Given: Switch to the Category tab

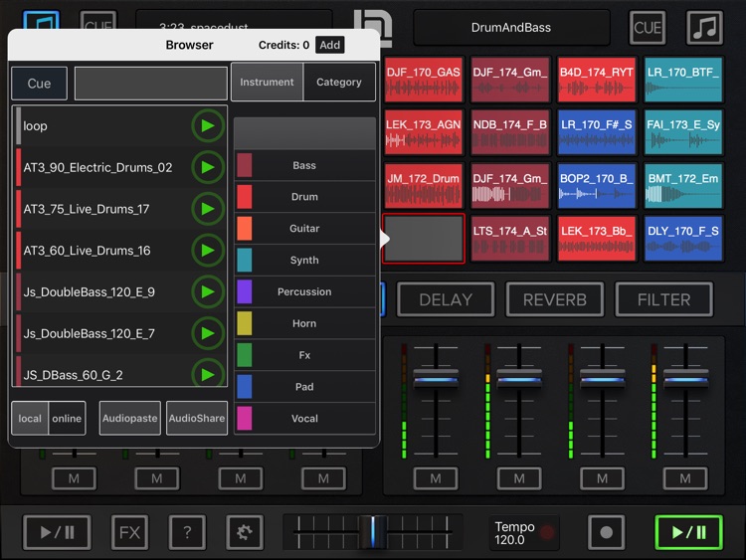Looking at the screenshot, I should (339, 82).
